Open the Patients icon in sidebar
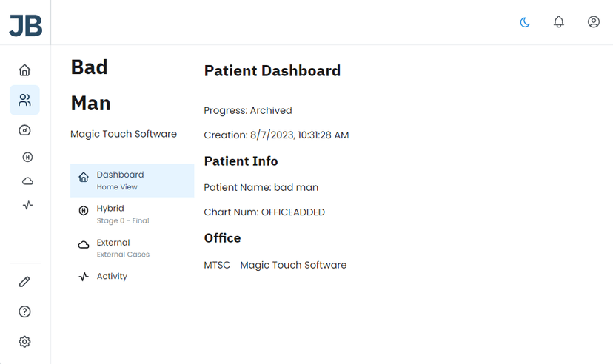613x364 pixels. tap(24, 100)
